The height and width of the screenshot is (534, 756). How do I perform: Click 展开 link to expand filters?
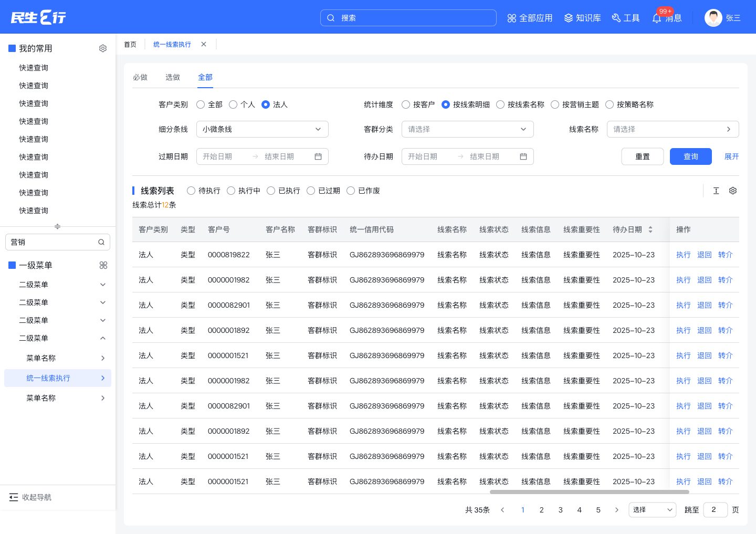(732, 156)
